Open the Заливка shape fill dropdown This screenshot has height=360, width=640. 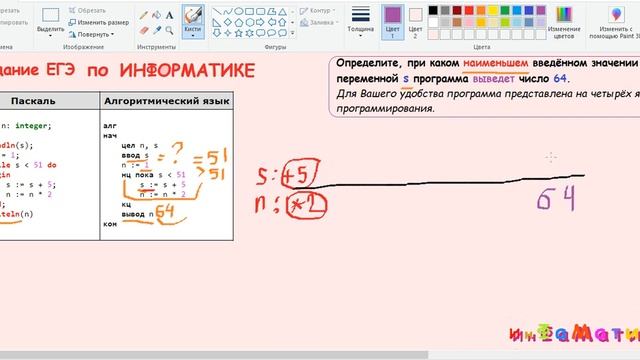(320, 22)
